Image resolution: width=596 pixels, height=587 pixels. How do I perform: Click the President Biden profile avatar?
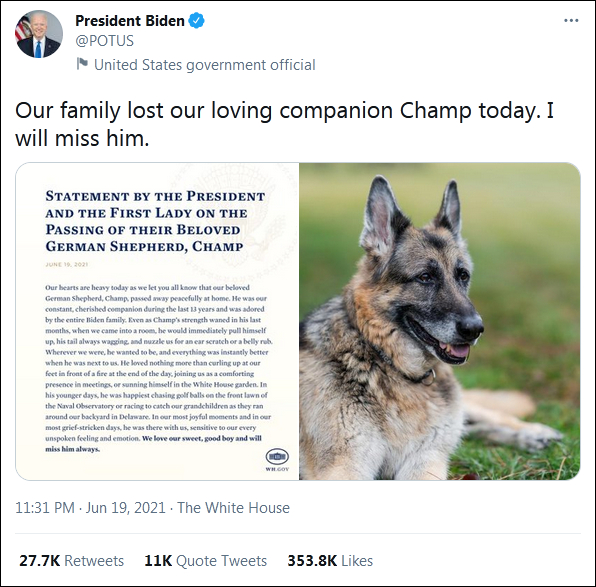39,34
